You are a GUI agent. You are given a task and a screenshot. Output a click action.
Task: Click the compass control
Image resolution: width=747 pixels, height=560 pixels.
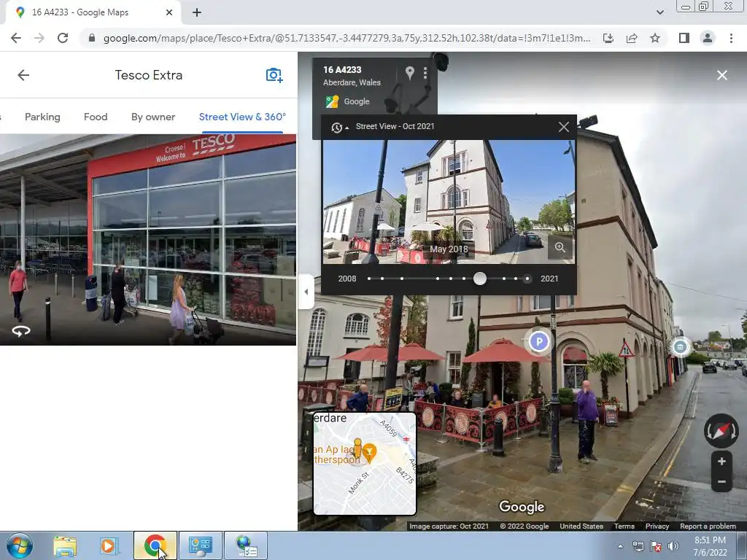click(x=721, y=431)
